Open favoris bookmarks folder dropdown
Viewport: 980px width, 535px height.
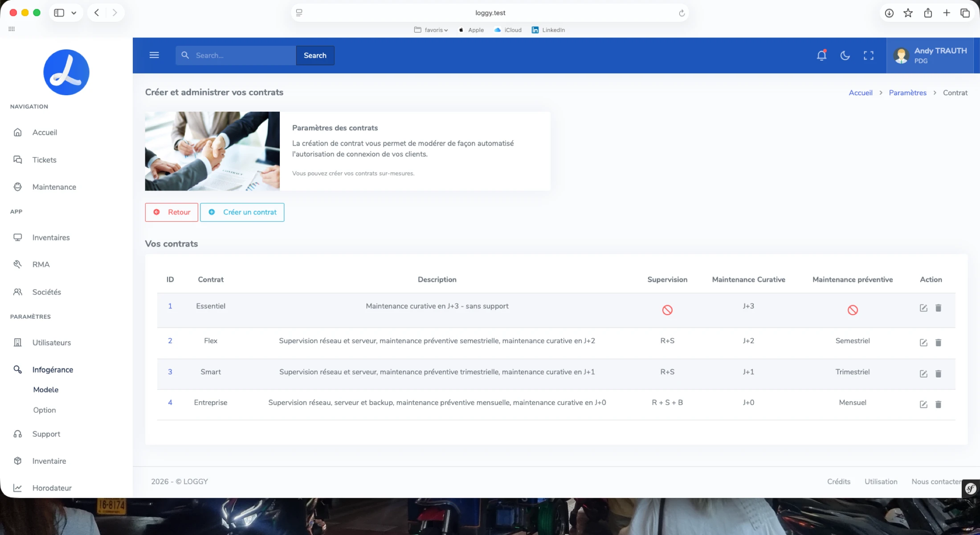(x=431, y=30)
